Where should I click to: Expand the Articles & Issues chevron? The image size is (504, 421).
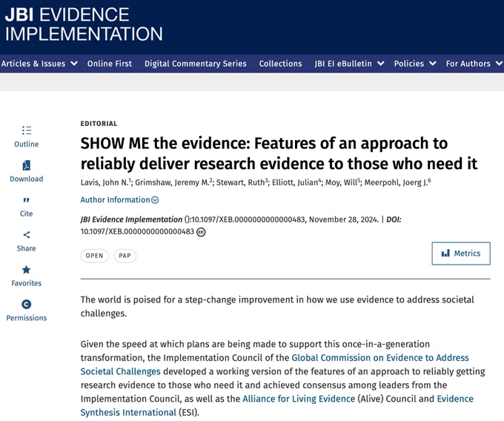click(74, 64)
